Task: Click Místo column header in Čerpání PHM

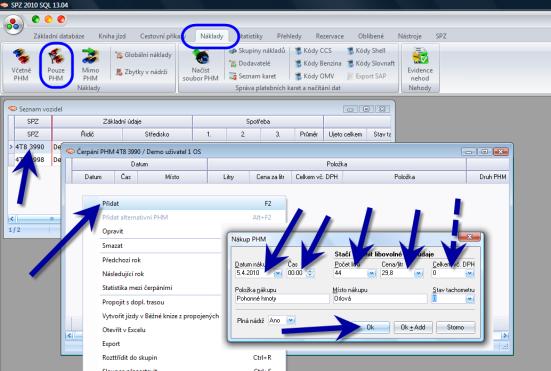Action: click(172, 177)
